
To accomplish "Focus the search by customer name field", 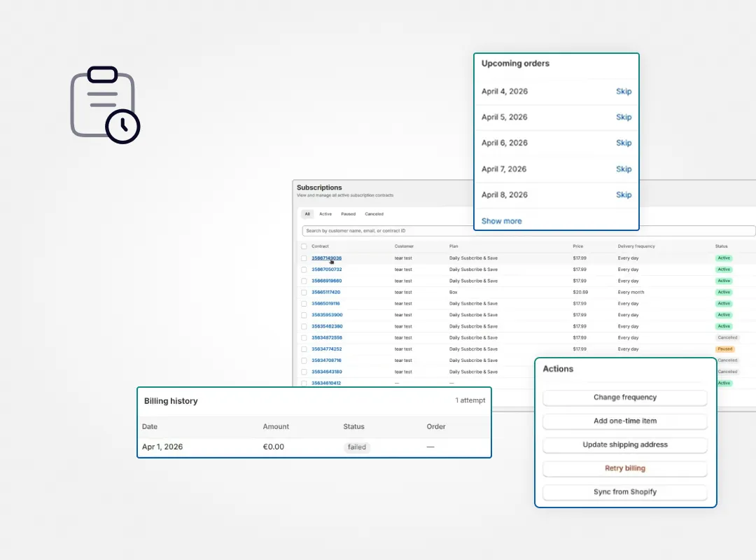I will [528, 230].
